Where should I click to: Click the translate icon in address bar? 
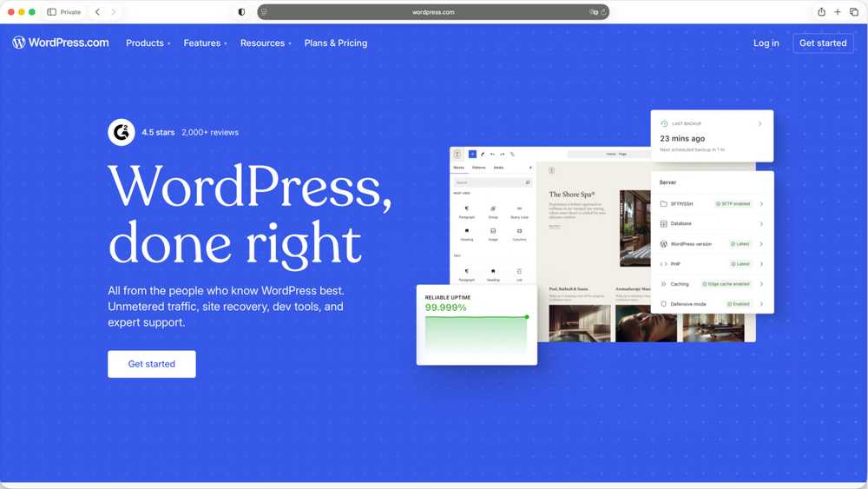point(593,11)
